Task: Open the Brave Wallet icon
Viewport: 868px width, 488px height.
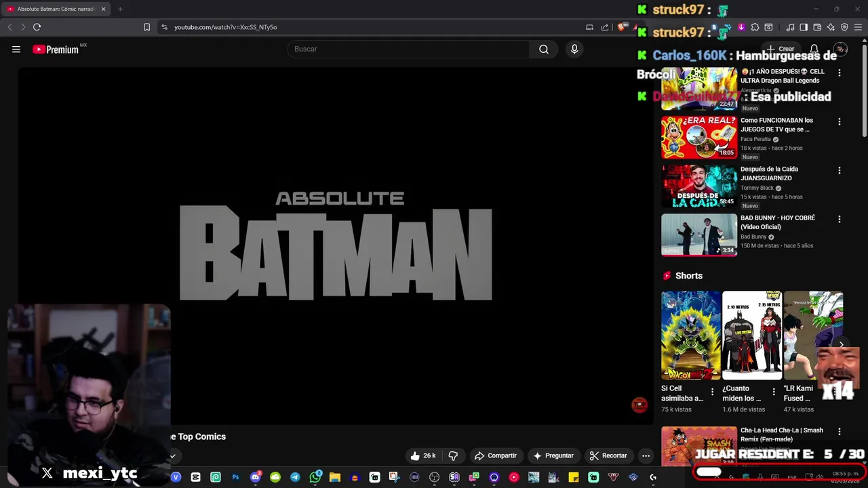Action: pyautogui.click(x=817, y=27)
